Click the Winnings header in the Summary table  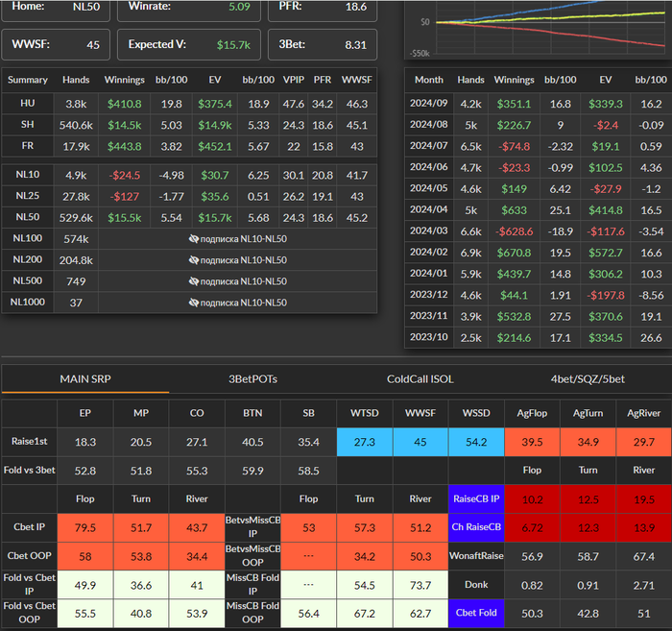pos(124,80)
